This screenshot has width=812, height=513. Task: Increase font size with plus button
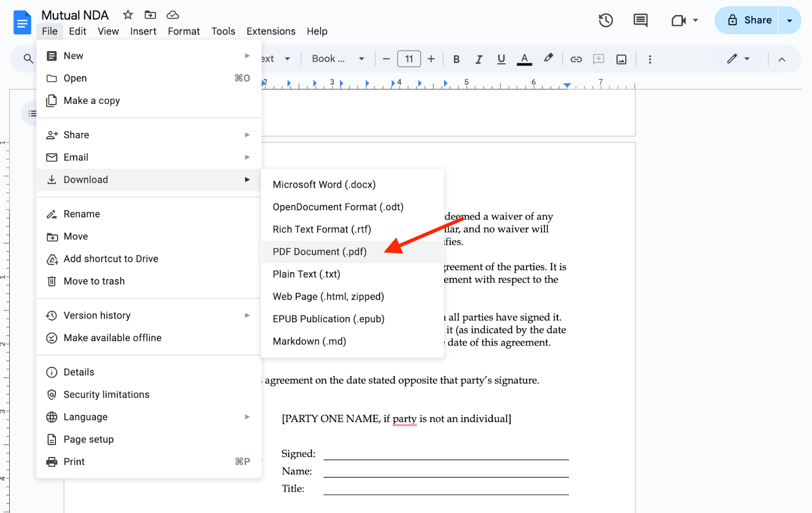[431, 59]
